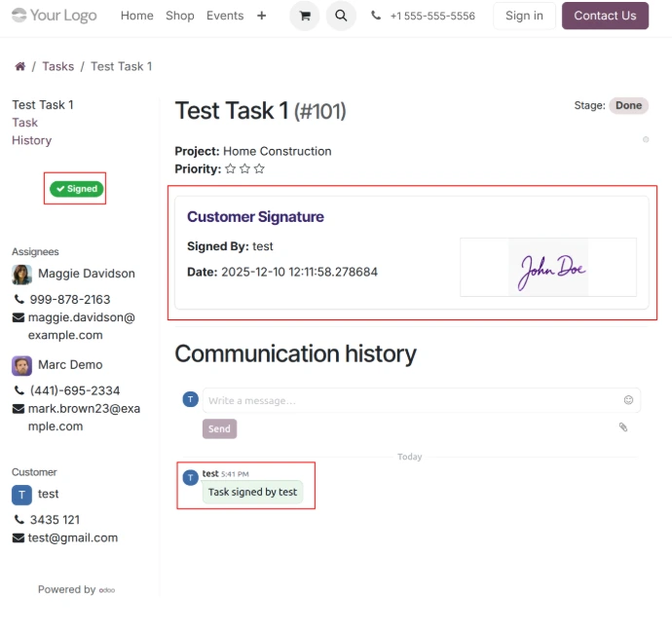Open the emoji picker in message box
This screenshot has height=629, width=672.
(x=628, y=400)
